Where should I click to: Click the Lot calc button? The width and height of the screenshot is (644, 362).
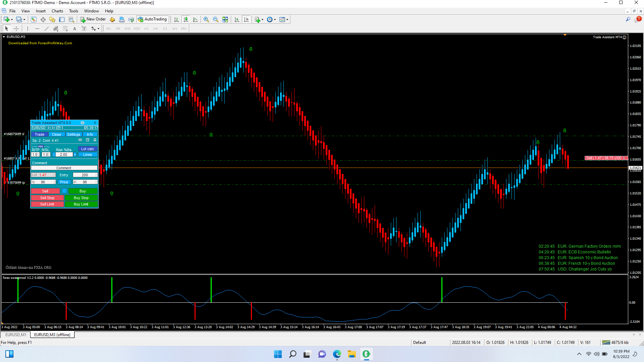point(88,149)
